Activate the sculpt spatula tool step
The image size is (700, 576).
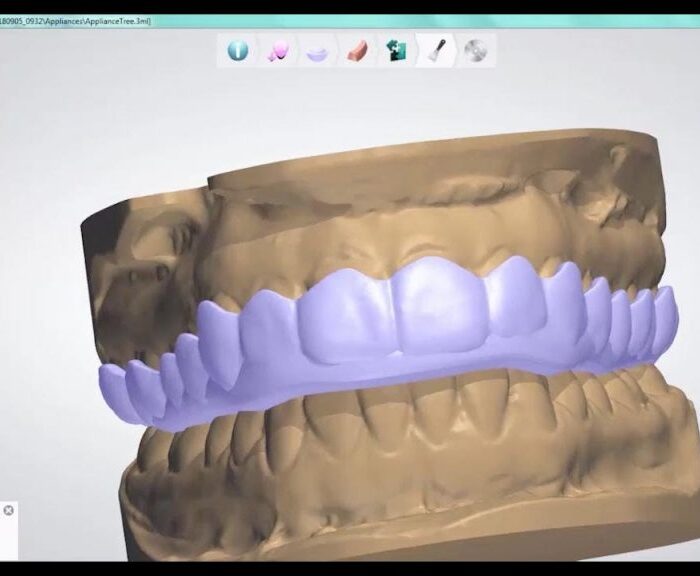tap(436, 50)
